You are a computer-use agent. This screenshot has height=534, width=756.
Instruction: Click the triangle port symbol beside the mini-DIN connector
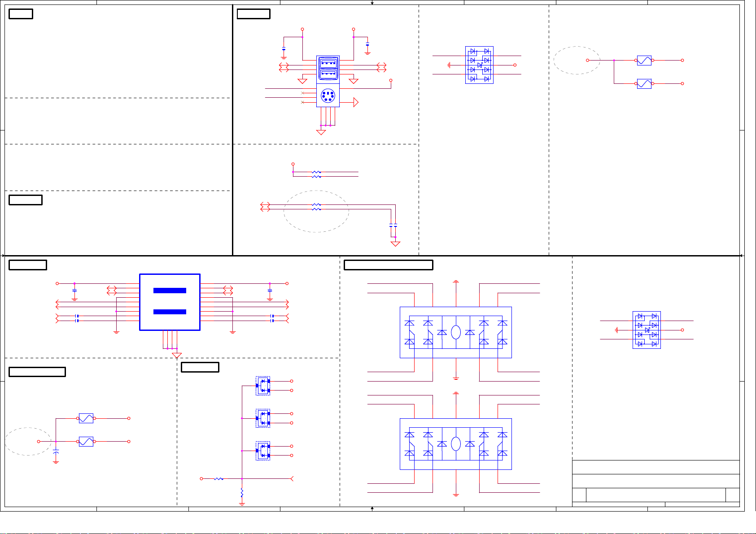coord(356,102)
